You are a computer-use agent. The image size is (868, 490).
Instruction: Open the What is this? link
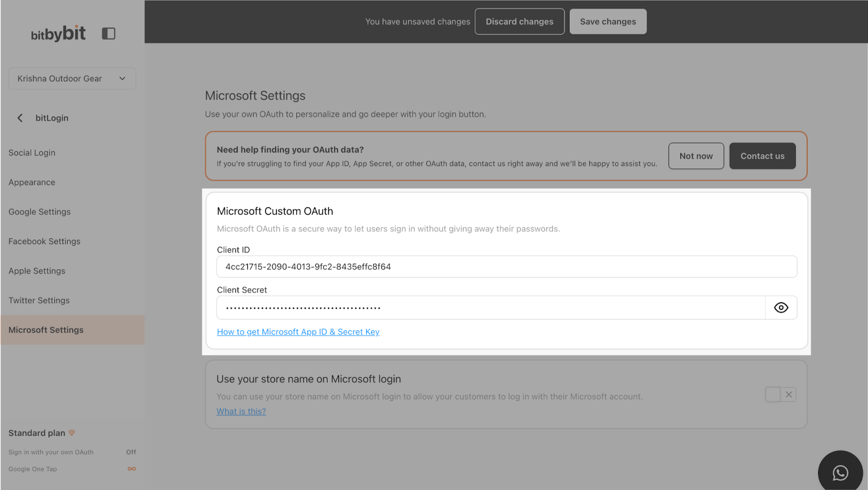[x=241, y=411]
